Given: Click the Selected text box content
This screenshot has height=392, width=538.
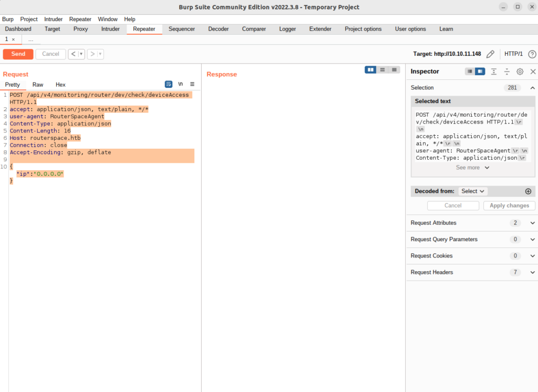Looking at the screenshot, I should (x=472, y=136).
